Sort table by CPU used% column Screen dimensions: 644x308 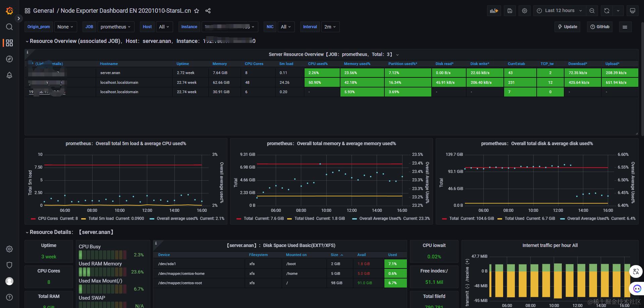[x=318, y=64]
